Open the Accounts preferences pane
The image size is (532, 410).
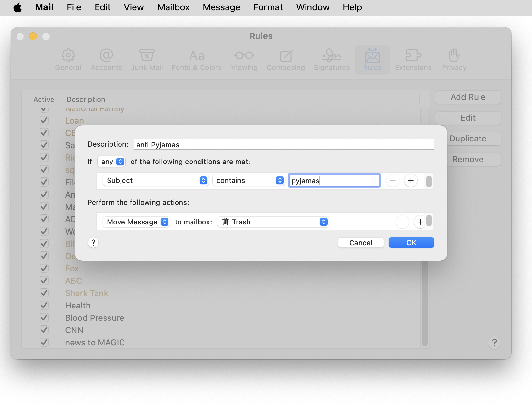coord(106,60)
